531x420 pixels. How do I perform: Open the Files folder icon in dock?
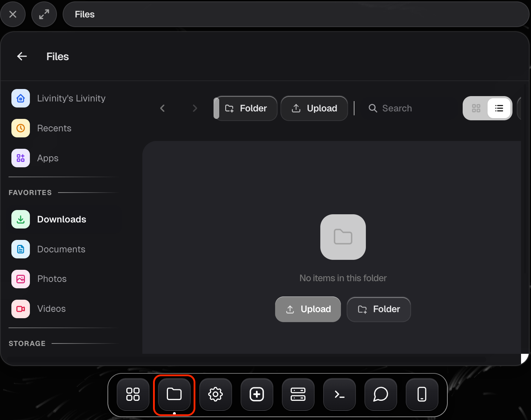[174, 394]
